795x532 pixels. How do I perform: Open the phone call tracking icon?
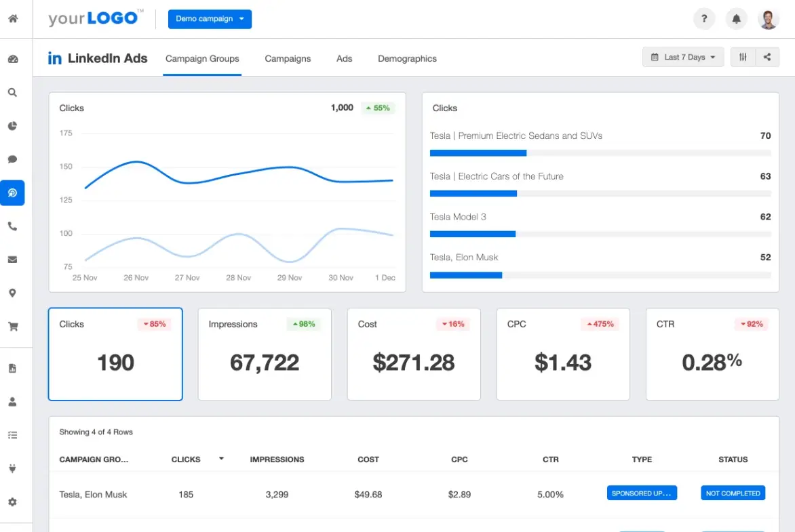point(12,226)
